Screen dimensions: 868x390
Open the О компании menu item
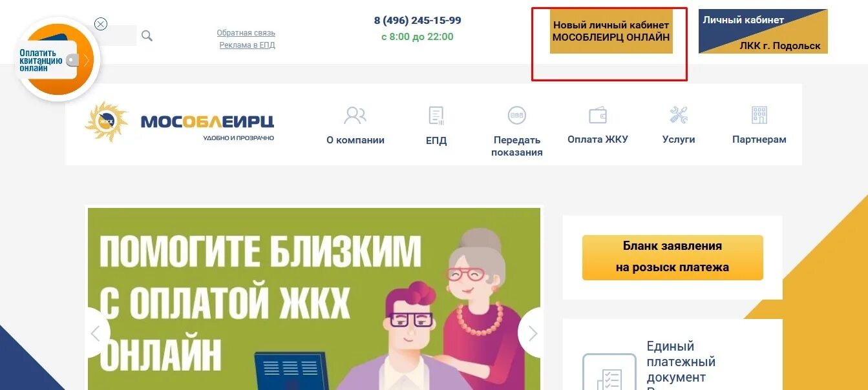click(x=355, y=140)
